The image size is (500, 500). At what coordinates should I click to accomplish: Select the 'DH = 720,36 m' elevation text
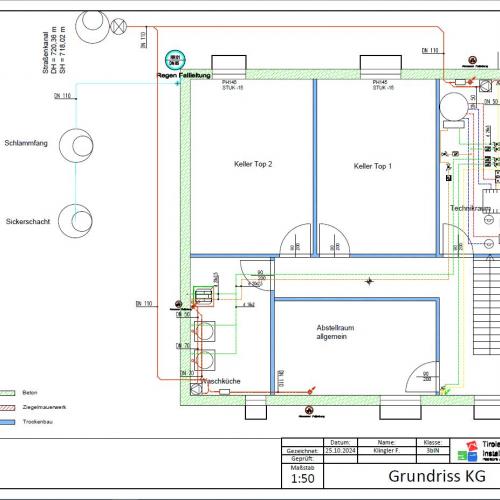point(54,50)
